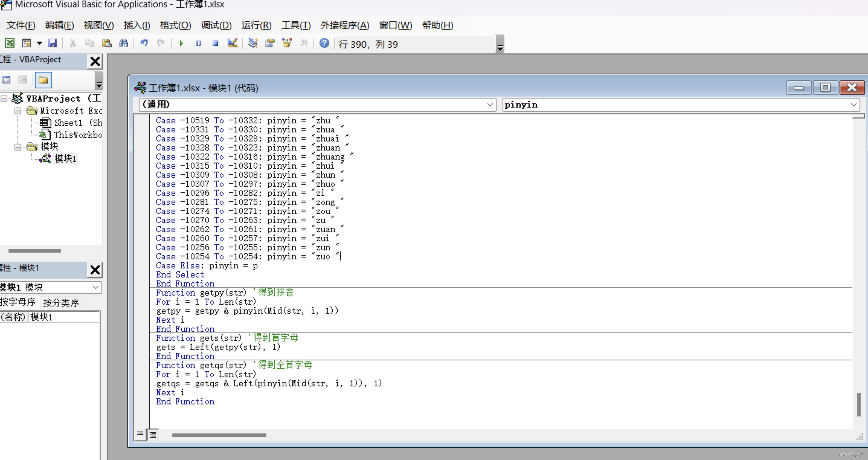
Task: Switch to 按分类序 properties tab
Action: pyautogui.click(x=61, y=303)
